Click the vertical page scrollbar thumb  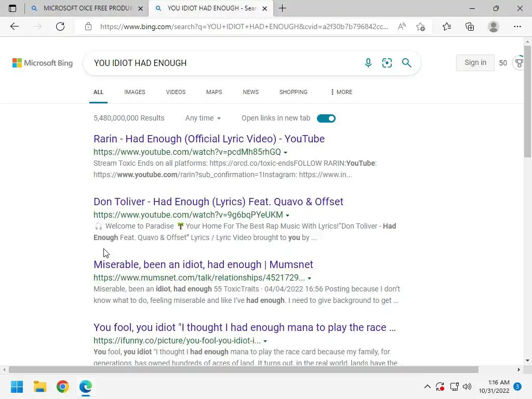click(x=527, y=101)
